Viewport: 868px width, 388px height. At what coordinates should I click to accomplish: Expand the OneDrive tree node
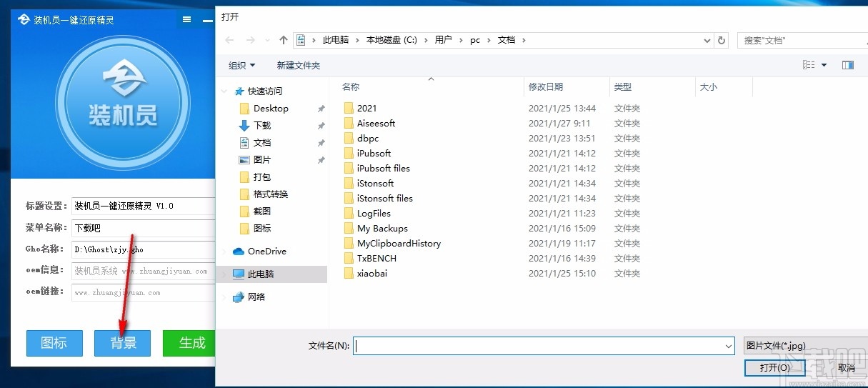[x=225, y=252]
